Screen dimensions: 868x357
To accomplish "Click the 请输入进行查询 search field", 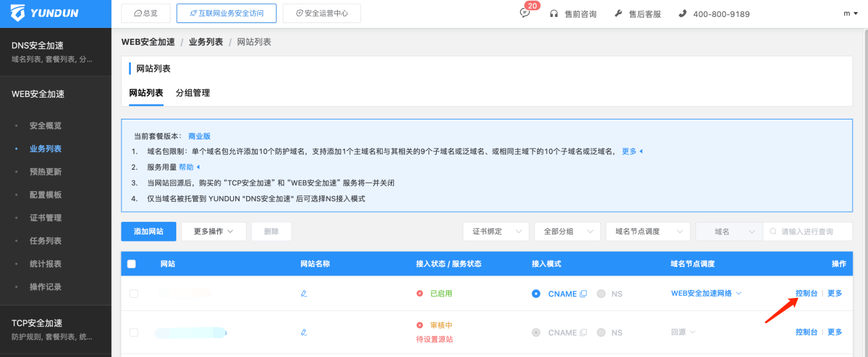I will (x=808, y=231).
